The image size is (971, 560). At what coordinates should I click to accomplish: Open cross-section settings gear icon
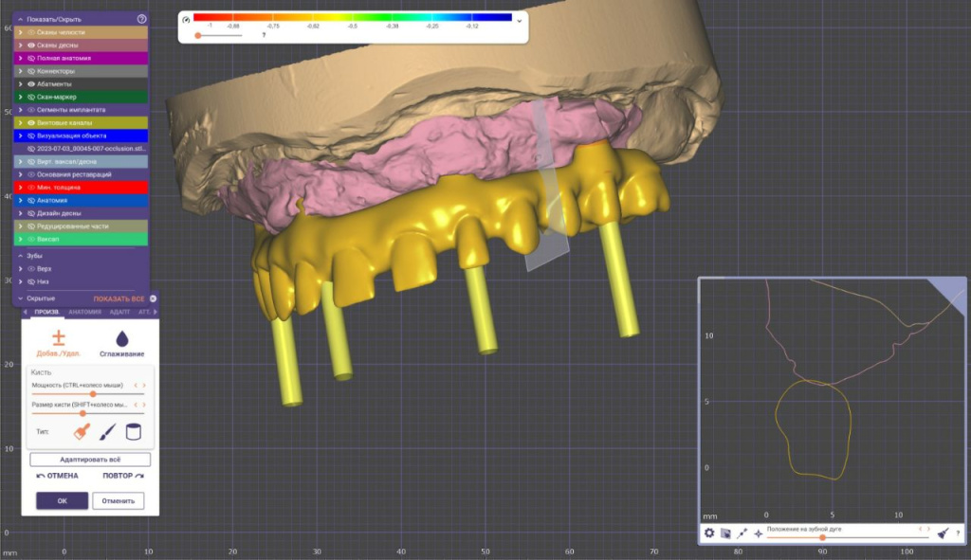(707, 533)
